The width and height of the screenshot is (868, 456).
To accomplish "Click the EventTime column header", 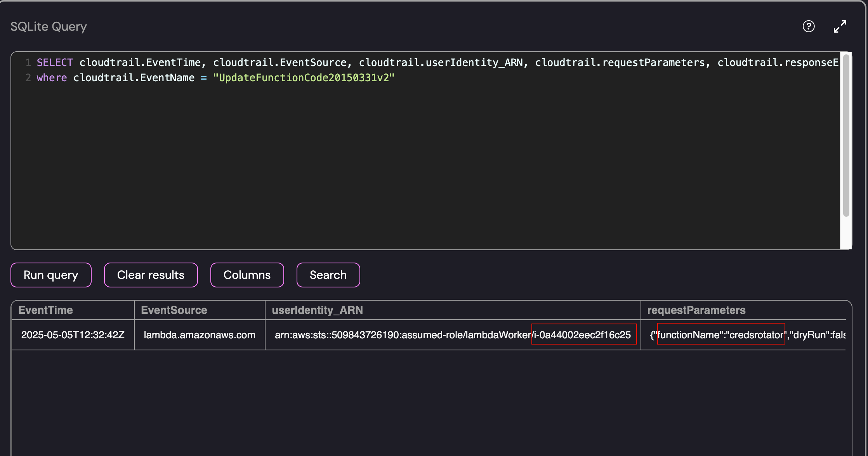I will [x=46, y=310].
